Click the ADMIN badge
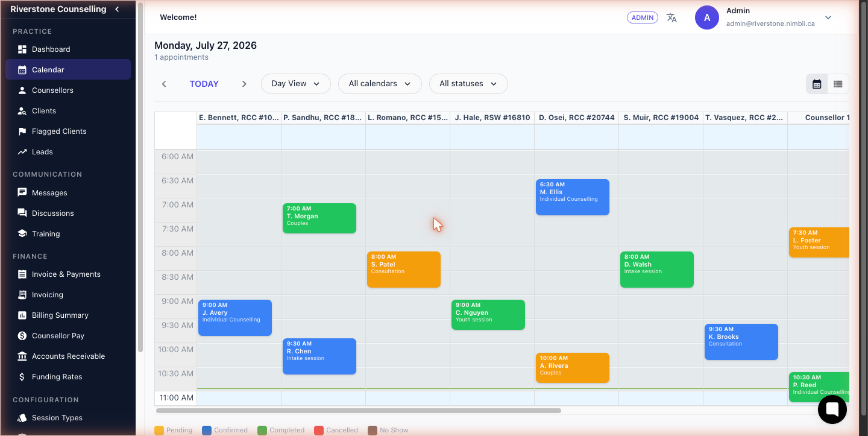The height and width of the screenshot is (436, 868). (643, 17)
